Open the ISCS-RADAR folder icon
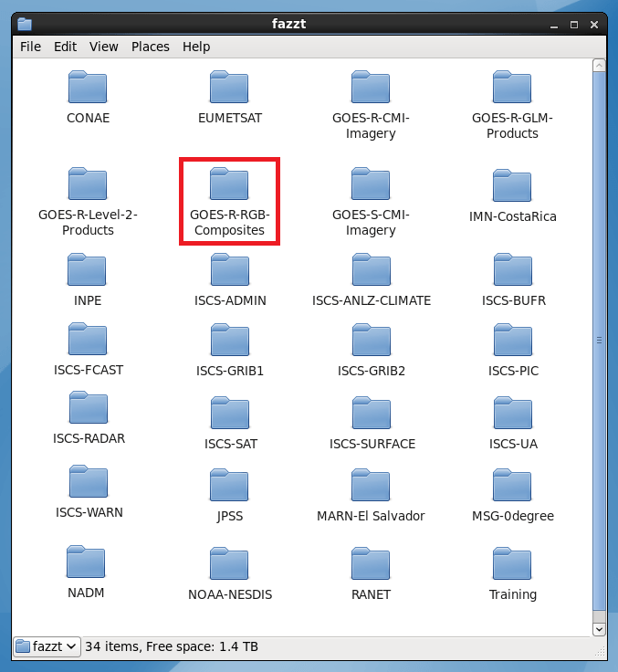 tap(89, 407)
